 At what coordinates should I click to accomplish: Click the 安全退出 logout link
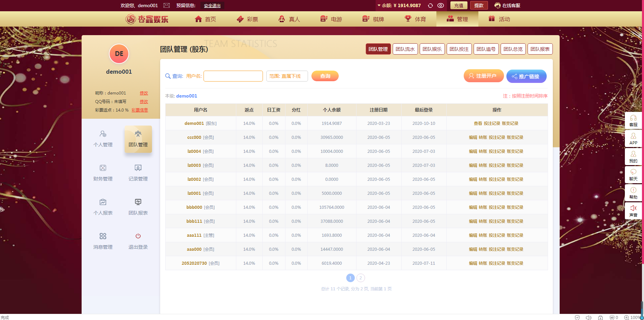tap(212, 6)
